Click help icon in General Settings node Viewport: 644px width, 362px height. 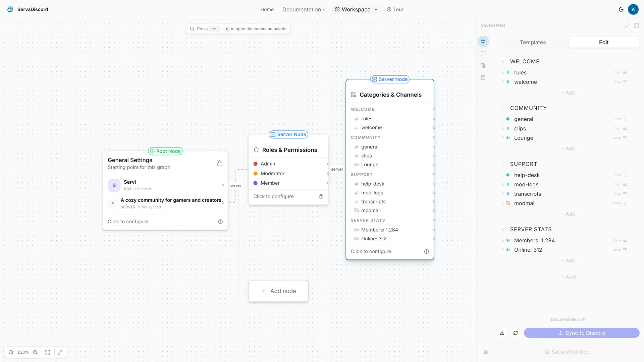click(220, 222)
